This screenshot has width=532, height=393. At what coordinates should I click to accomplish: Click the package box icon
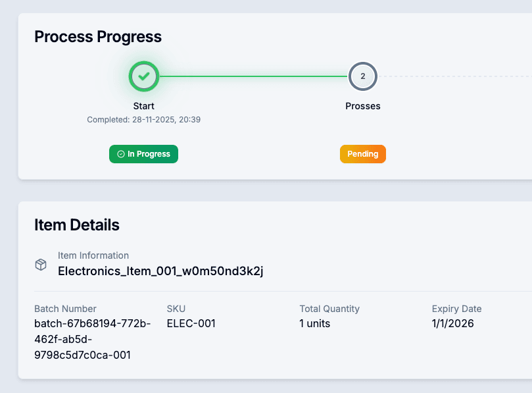(x=41, y=264)
